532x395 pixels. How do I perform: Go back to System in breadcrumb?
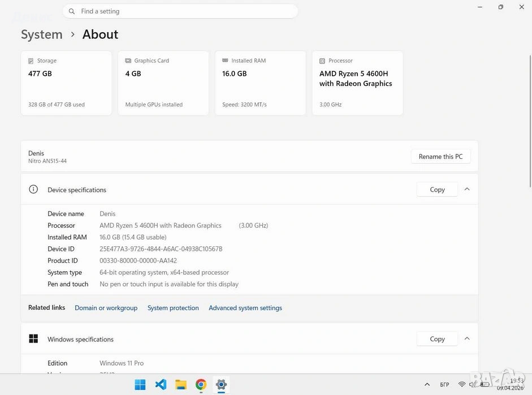coord(42,34)
